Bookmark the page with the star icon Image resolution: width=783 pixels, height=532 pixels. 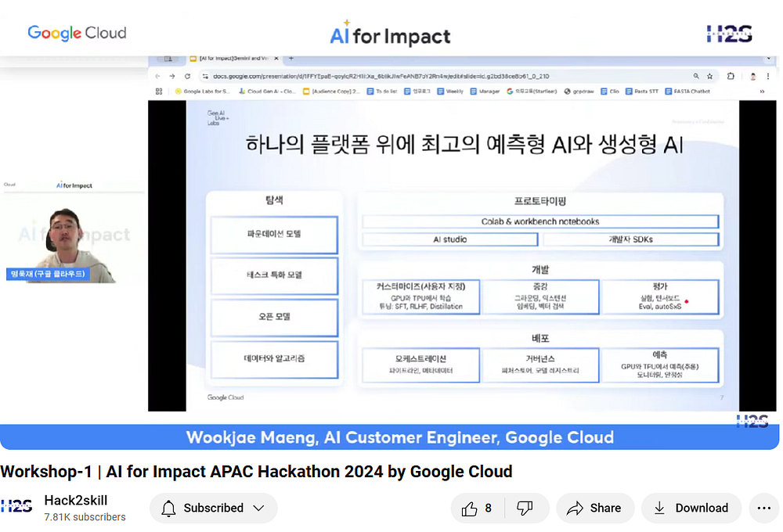[x=709, y=77]
